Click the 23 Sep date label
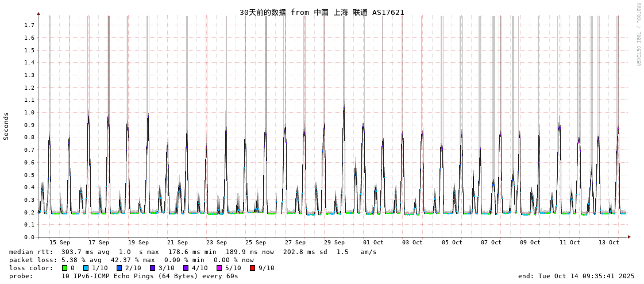The image size is (644, 284). 217,243
